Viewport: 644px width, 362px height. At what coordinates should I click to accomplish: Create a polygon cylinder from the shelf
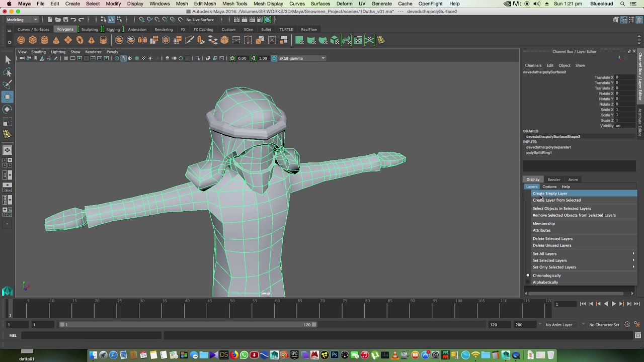tap(45, 40)
